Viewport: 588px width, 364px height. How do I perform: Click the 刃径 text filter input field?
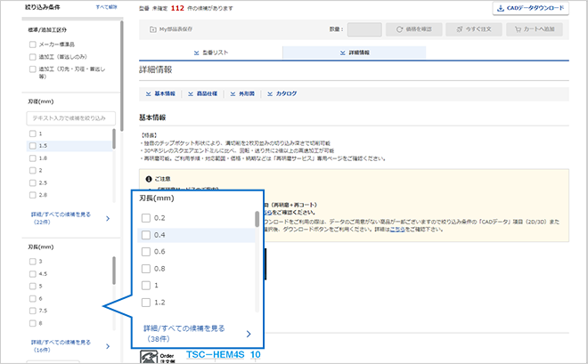point(70,117)
